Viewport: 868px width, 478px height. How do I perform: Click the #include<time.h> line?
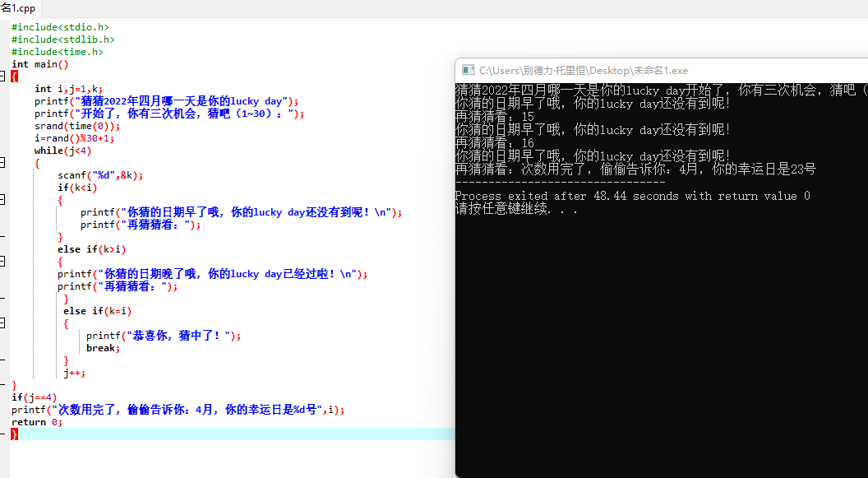[58, 52]
